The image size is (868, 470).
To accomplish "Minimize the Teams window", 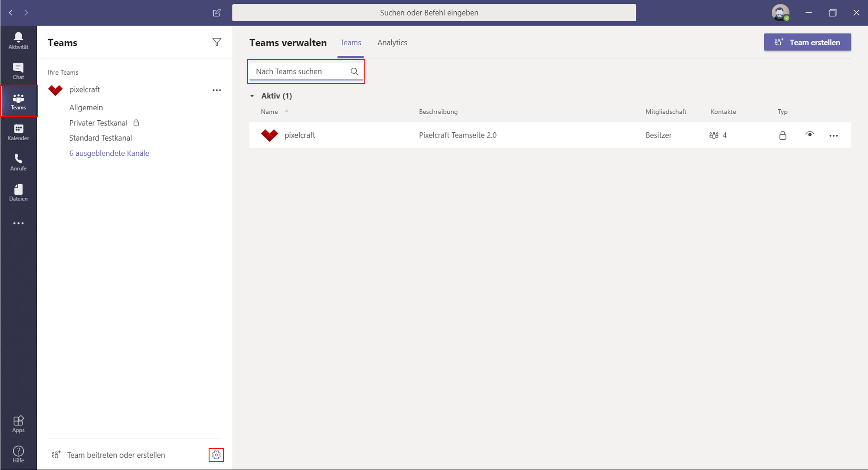I will tap(809, 13).
